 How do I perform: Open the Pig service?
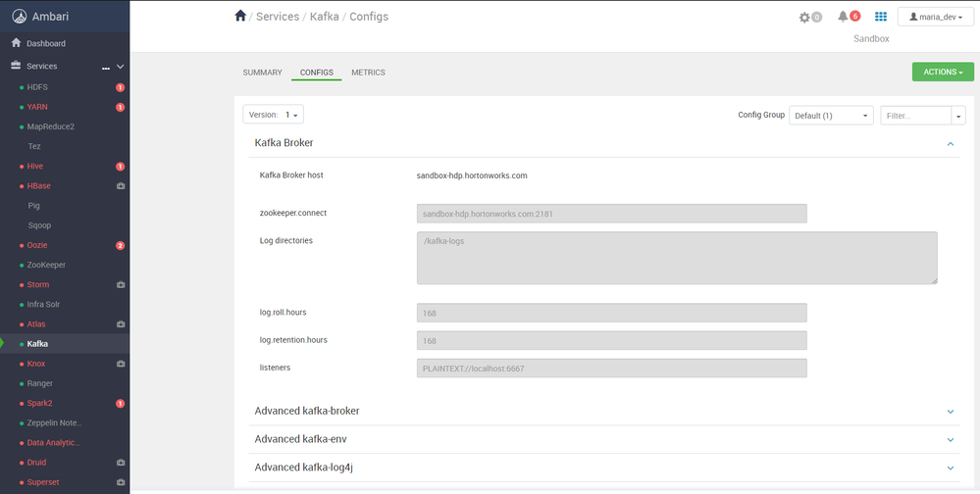pos(33,206)
